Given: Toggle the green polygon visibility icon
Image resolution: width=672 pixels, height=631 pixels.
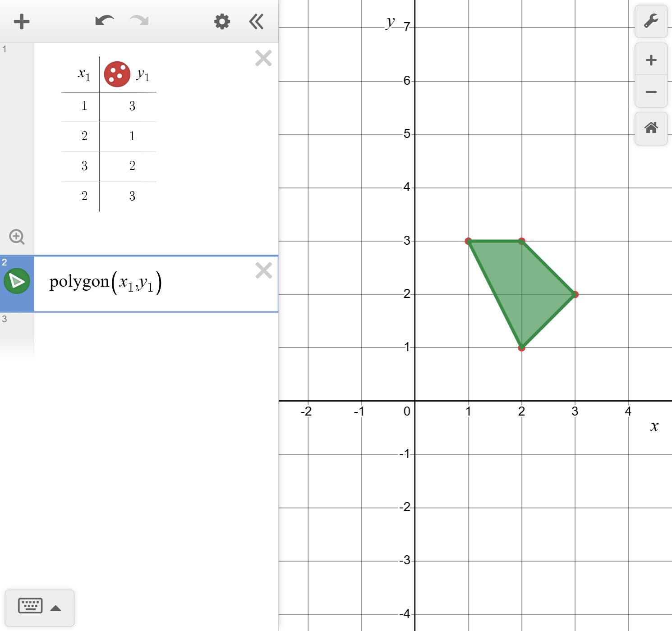Looking at the screenshot, I should [17, 280].
